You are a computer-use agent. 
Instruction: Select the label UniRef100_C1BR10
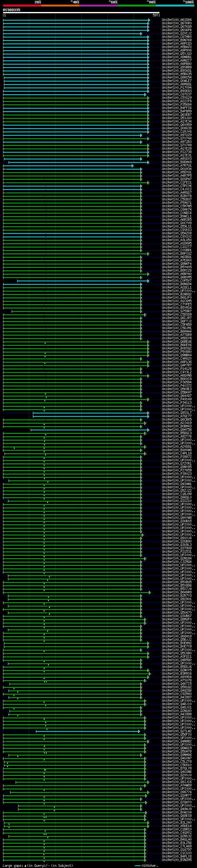177,829
